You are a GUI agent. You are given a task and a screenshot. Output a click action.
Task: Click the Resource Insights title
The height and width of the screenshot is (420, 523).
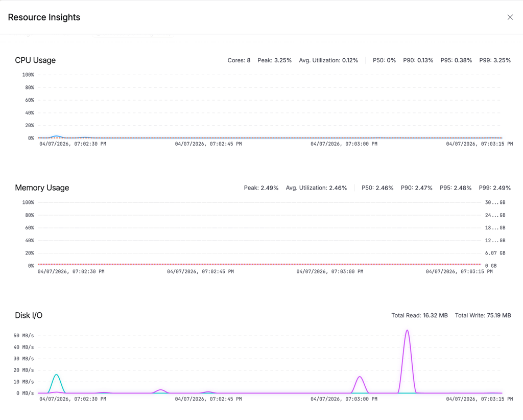[44, 17]
